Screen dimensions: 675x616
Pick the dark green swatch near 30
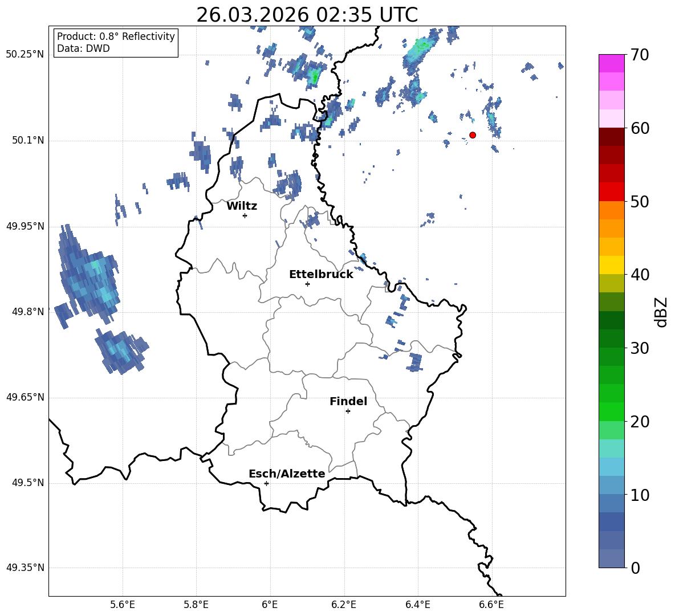pyautogui.click(x=611, y=338)
